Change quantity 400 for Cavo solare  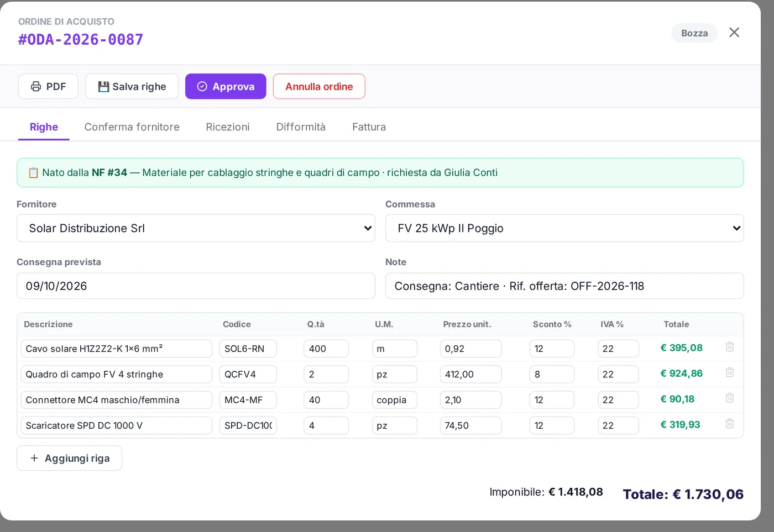[326, 349]
